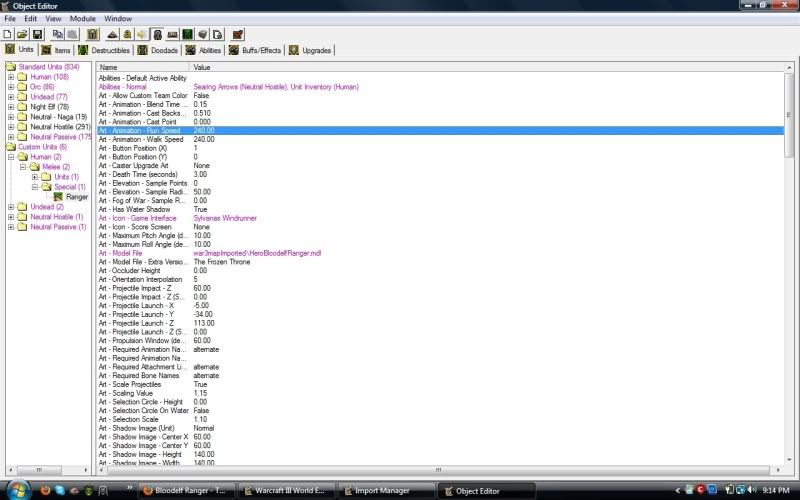Click the vertical scrollbar of the properties list
The width and height of the screenshot is (800, 500).
789,115
